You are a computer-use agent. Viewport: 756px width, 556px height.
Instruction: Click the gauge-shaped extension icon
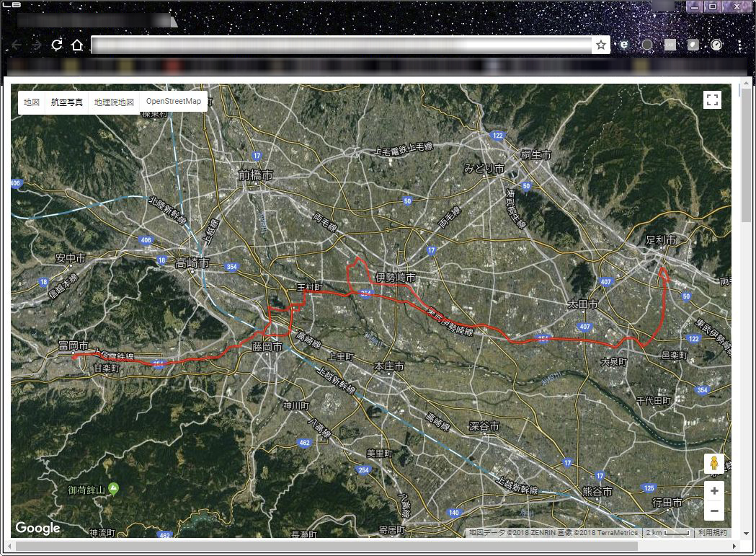[x=717, y=45]
